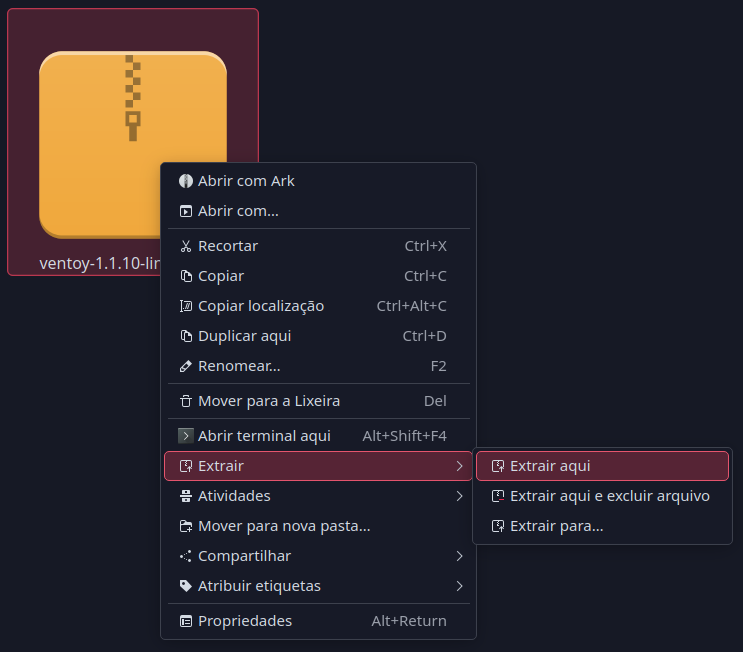
Task: Open the Atribuir etiquetas submenu arrow
Action: tap(459, 586)
